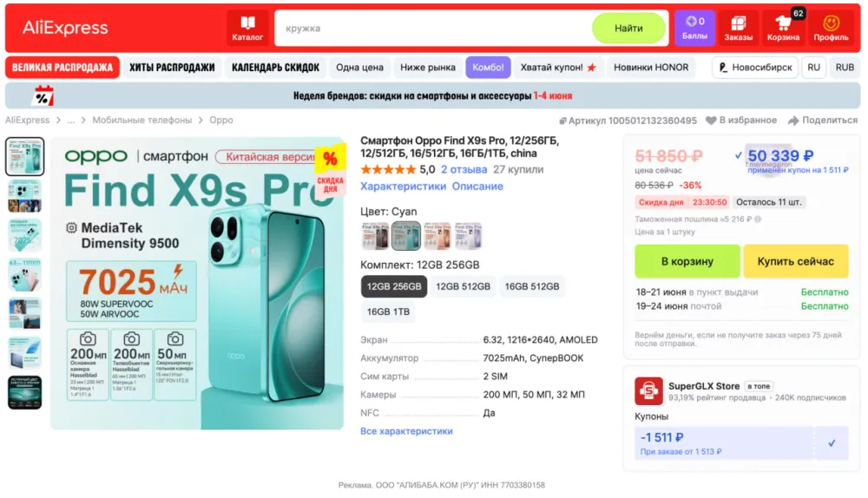
Task: Select the 12GB 512GB configuration option
Action: tap(463, 286)
